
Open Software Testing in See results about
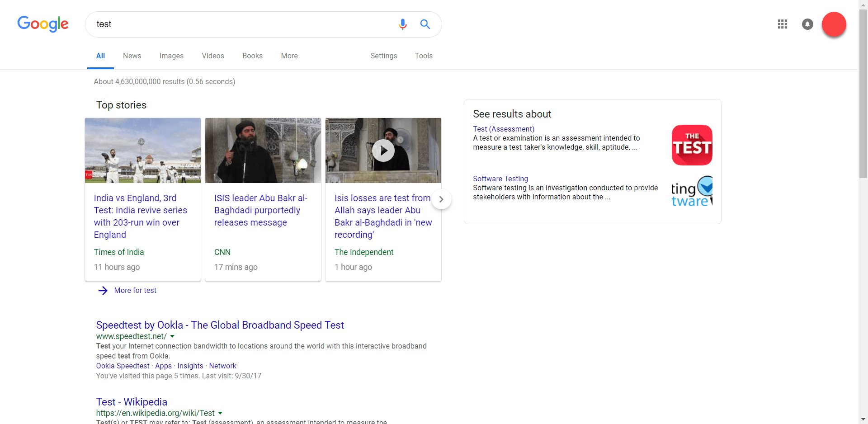(500, 179)
